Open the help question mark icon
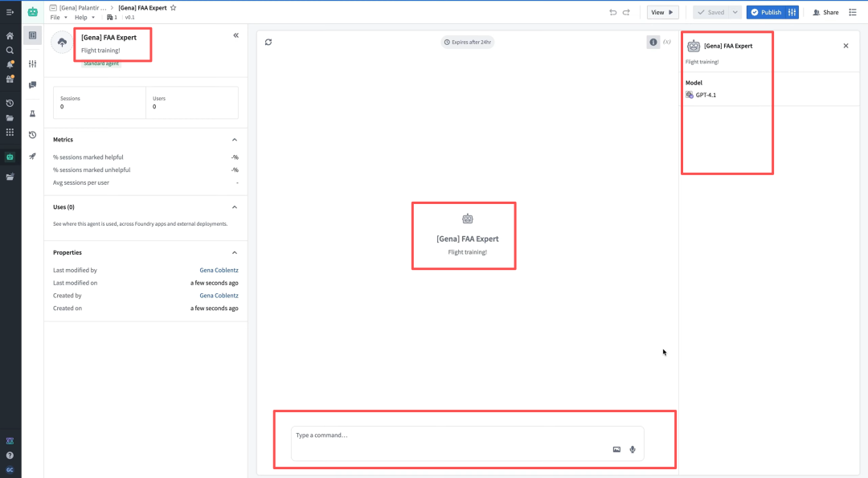Screen dimensions: 868x478 pos(10,456)
